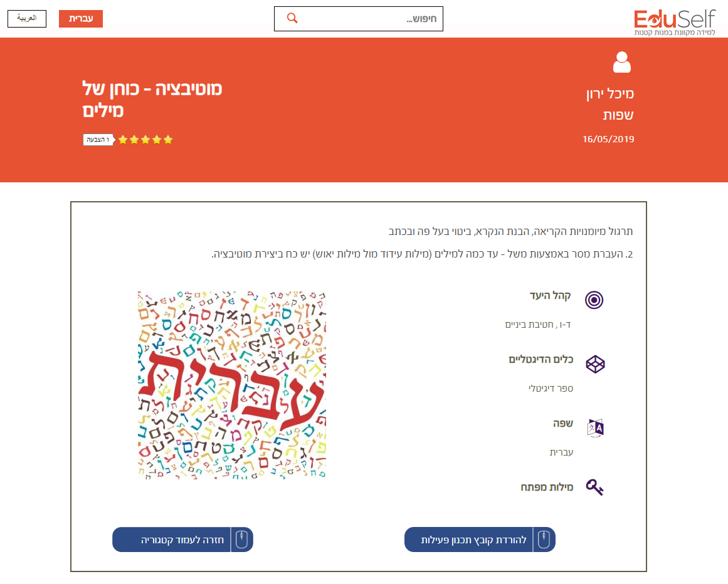The width and height of the screenshot is (728, 584).
Task: Rate with the rightmost gold star
Action: coord(168,140)
